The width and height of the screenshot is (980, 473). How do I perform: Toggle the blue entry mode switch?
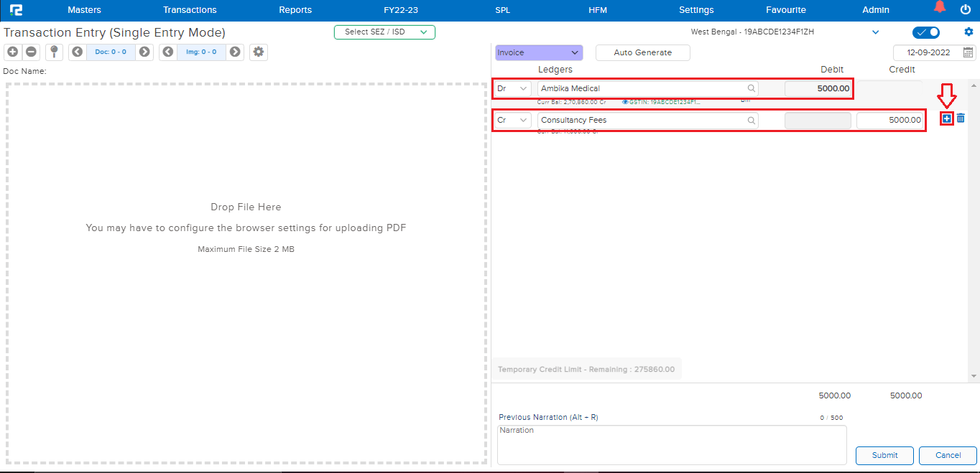[x=925, y=32]
